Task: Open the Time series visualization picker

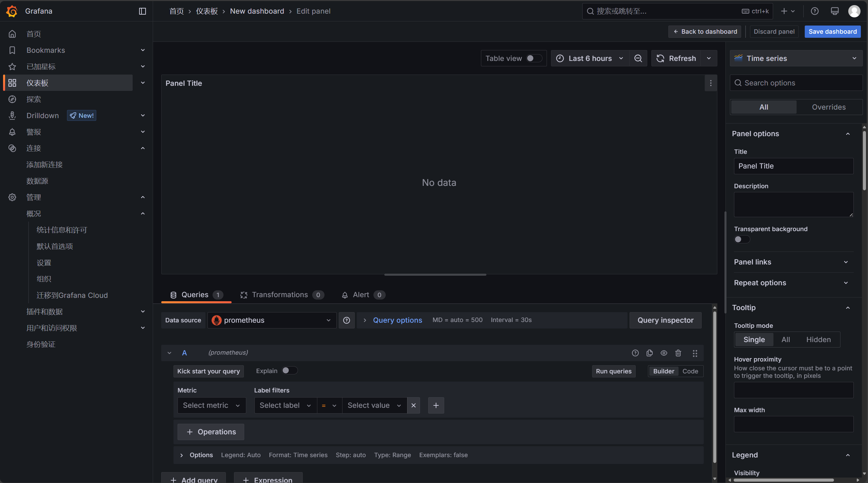Action: point(796,59)
